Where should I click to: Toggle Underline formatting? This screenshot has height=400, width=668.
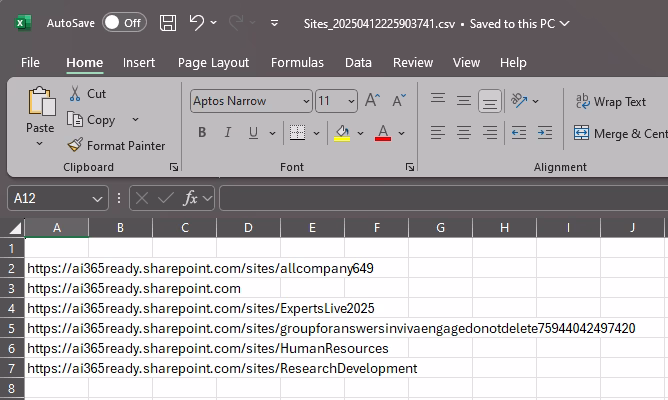253,133
